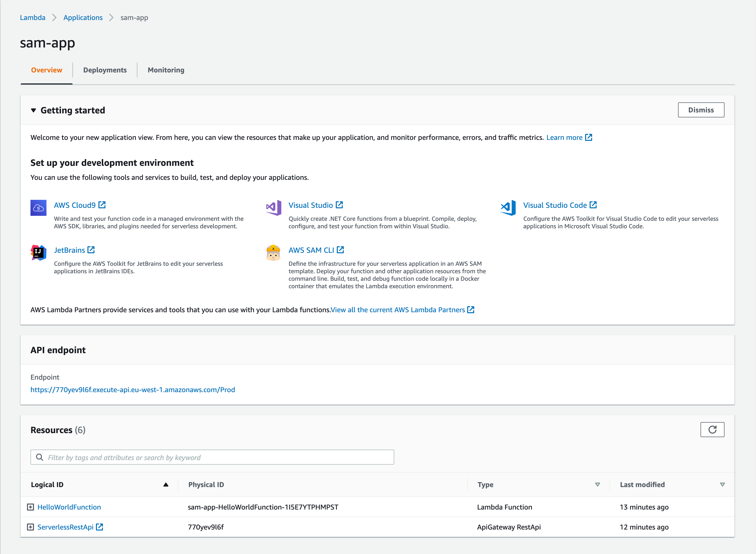Click the JetBrains logo icon
This screenshot has width=756, height=554.
(x=38, y=253)
